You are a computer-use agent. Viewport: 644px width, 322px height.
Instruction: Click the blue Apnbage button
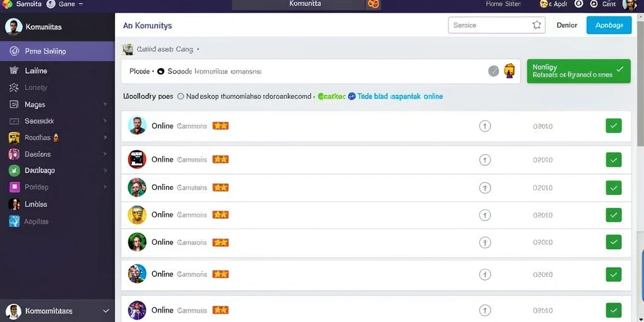(x=609, y=25)
